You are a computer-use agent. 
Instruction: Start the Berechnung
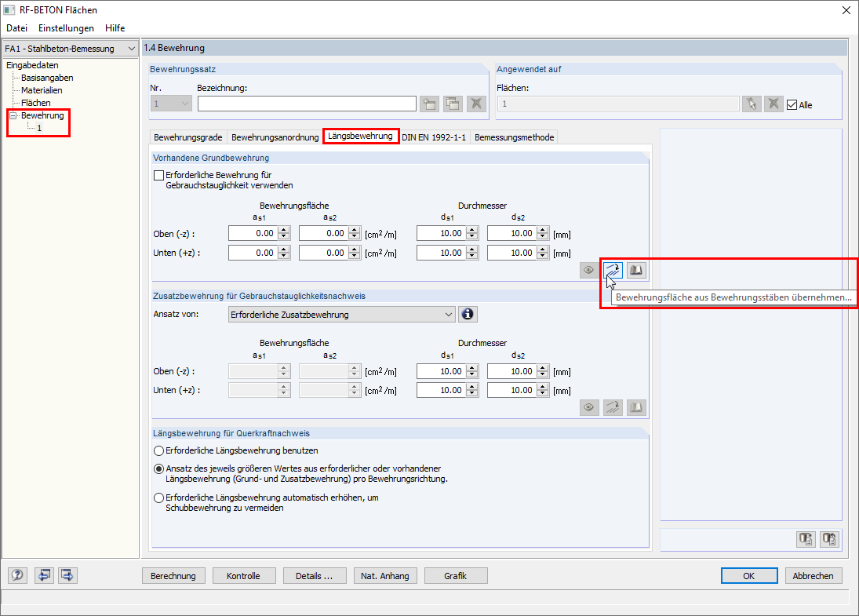(173, 575)
